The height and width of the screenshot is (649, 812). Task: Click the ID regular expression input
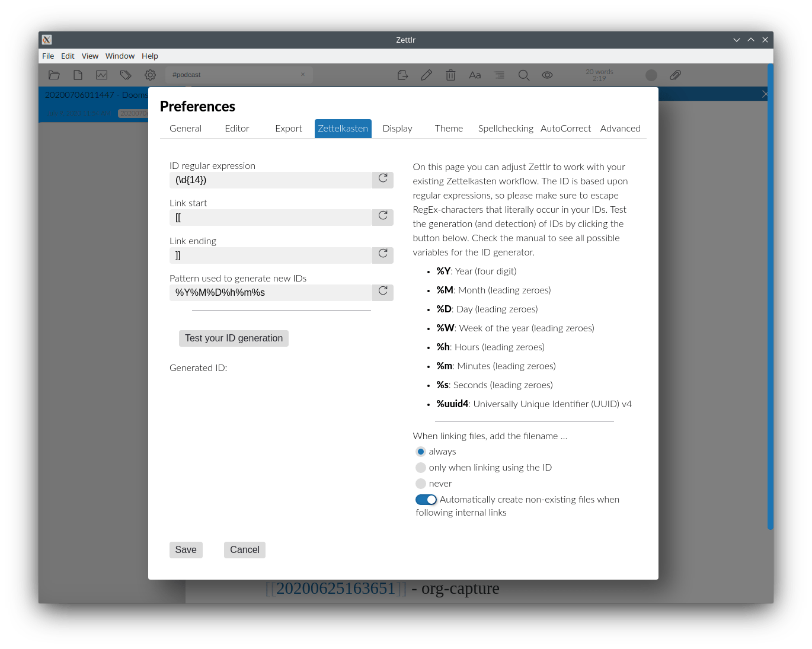[x=271, y=180]
